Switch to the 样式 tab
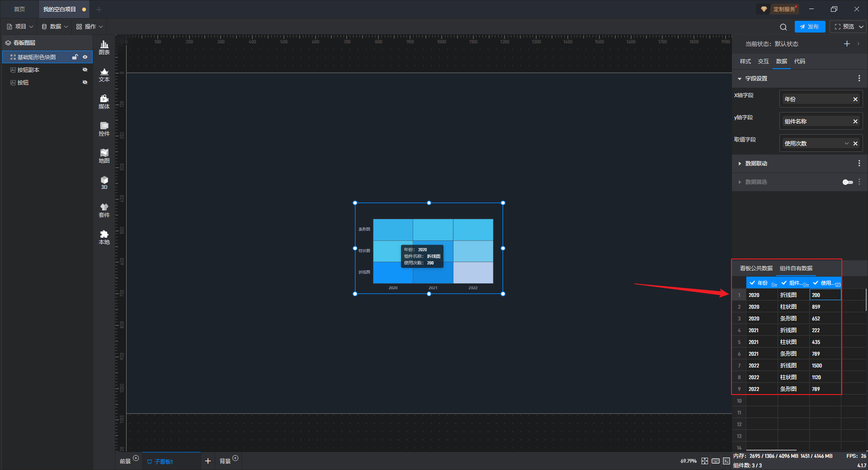868x470 pixels. tap(745, 61)
